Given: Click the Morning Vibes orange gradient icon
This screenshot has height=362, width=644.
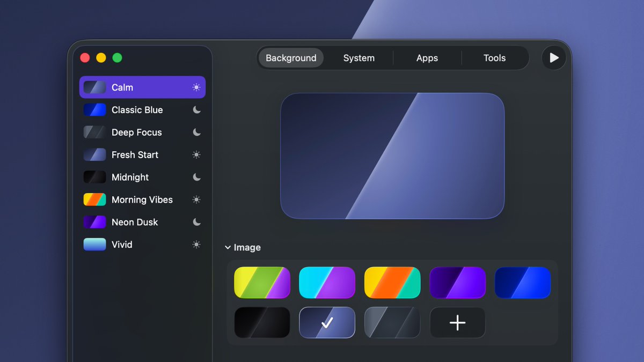Looking at the screenshot, I should [94, 200].
